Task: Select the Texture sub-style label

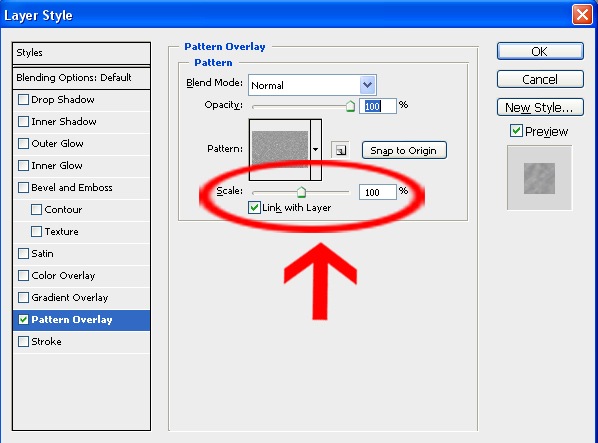Action: click(x=61, y=231)
